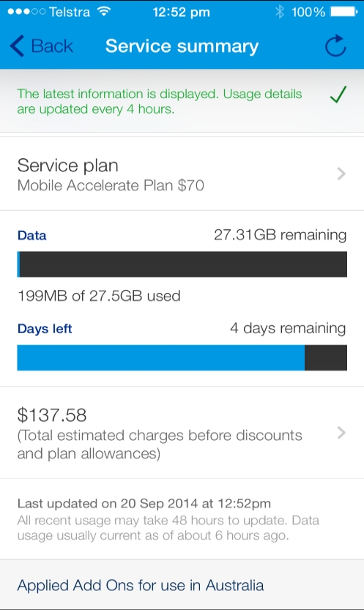Tap the Data usage progress bar
The height and width of the screenshot is (610, 364).
182,264
